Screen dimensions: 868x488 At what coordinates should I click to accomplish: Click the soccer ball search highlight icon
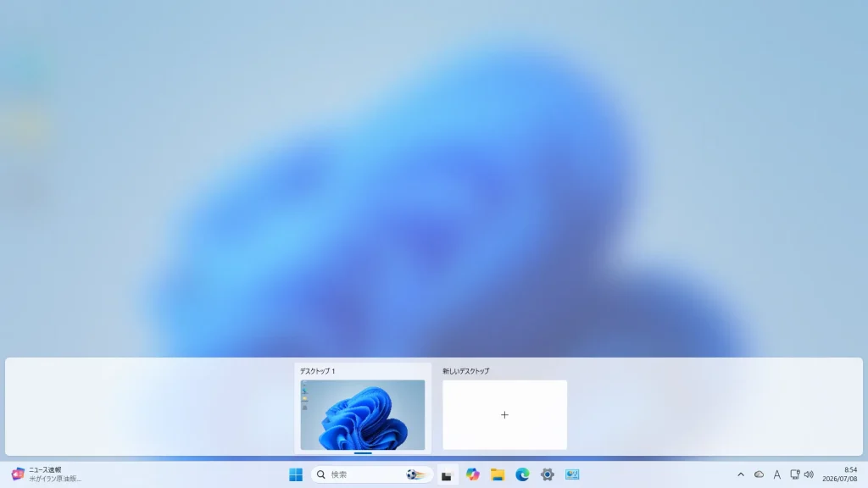pyautogui.click(x=415, y=474)
